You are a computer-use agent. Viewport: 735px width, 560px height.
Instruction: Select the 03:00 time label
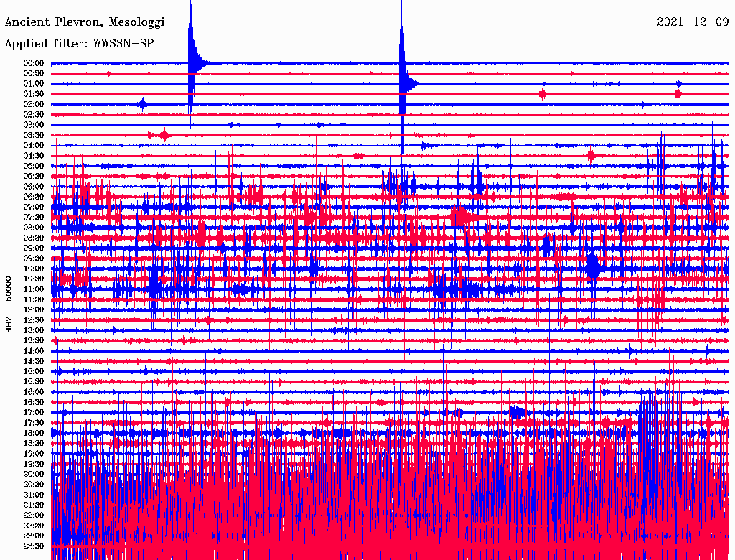coord(34,125)
